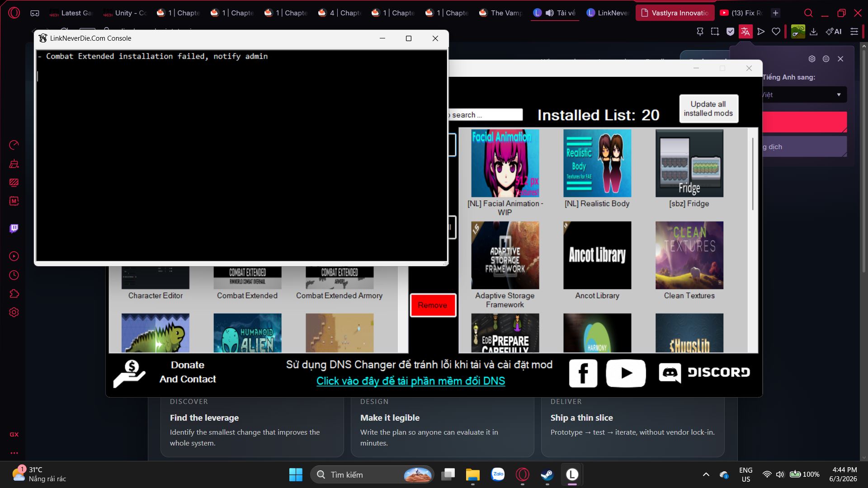Open the Player icon in sidebar

tap(14, 256)
